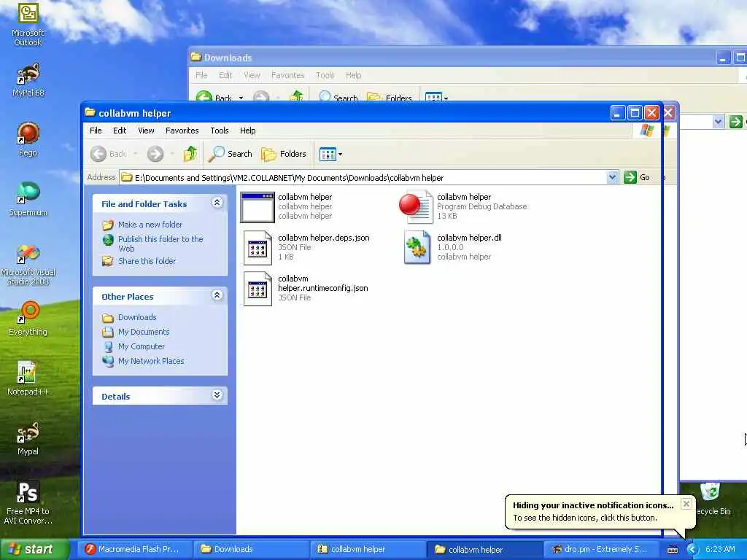The image size is (747, 560).
Task: Expand the address bar dropdown in collabvm helper
Action: 612,177
